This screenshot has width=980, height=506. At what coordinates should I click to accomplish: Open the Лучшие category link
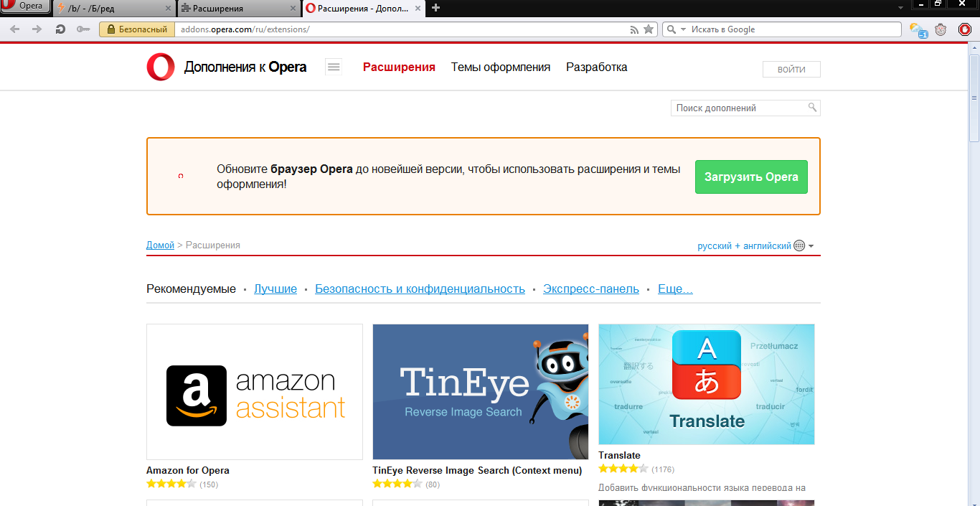point(275,289)
